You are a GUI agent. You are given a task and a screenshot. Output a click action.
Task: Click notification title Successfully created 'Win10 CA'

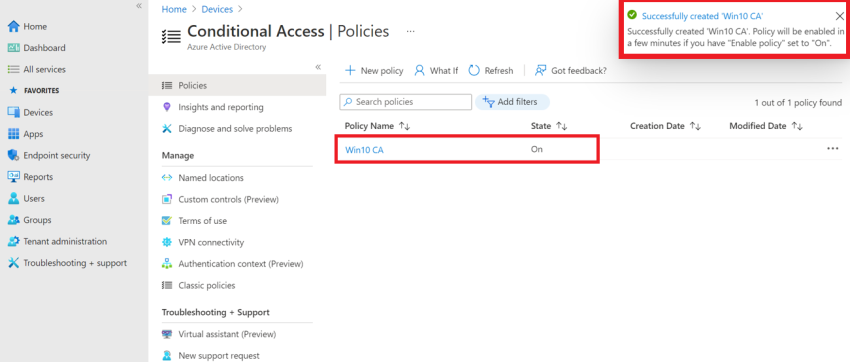pos(702,16)
